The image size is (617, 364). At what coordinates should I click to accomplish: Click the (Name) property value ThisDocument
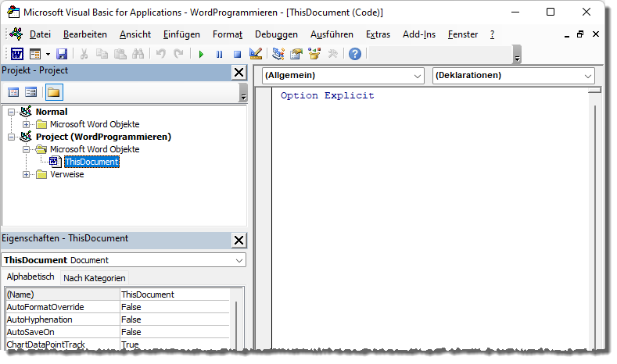[x=174, y=294]
